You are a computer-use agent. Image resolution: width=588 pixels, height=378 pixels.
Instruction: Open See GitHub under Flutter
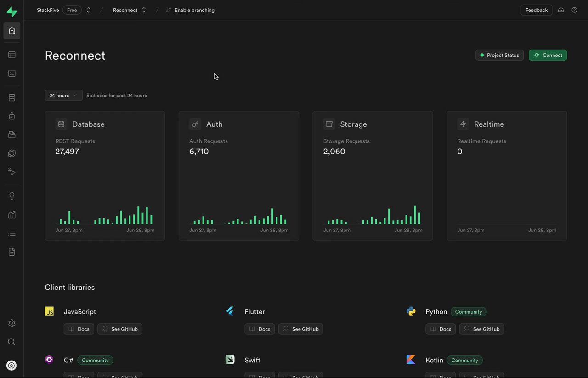[301, 329]
